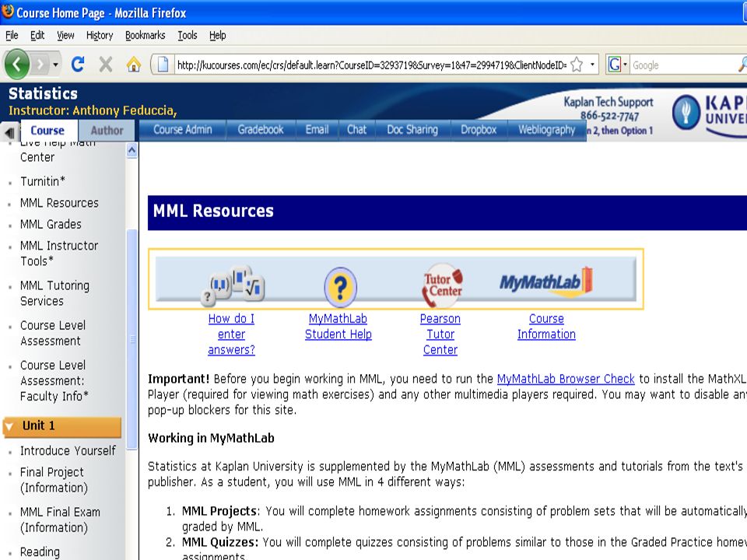747x560 pixels.
Task: Switch to the Course tab
Action: click(x=47, y=131)
